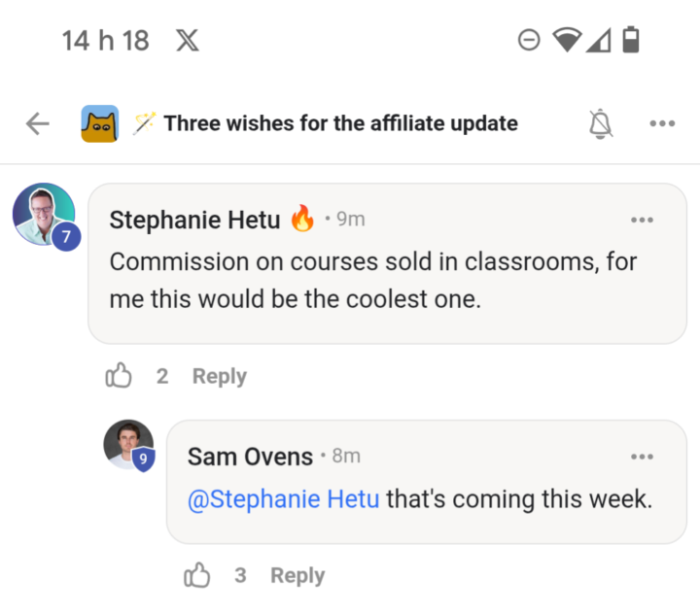The image size is (700, 613).
Task: Like Stephanie Hetu's comment
Action: click(118, 376)
